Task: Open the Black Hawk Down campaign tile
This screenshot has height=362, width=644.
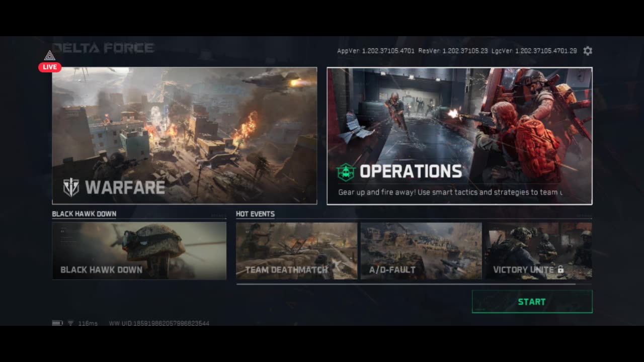Action: (x=139, y=251)
